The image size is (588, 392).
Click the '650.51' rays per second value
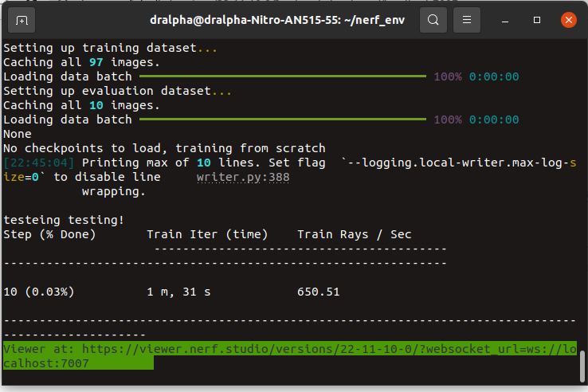319,292
